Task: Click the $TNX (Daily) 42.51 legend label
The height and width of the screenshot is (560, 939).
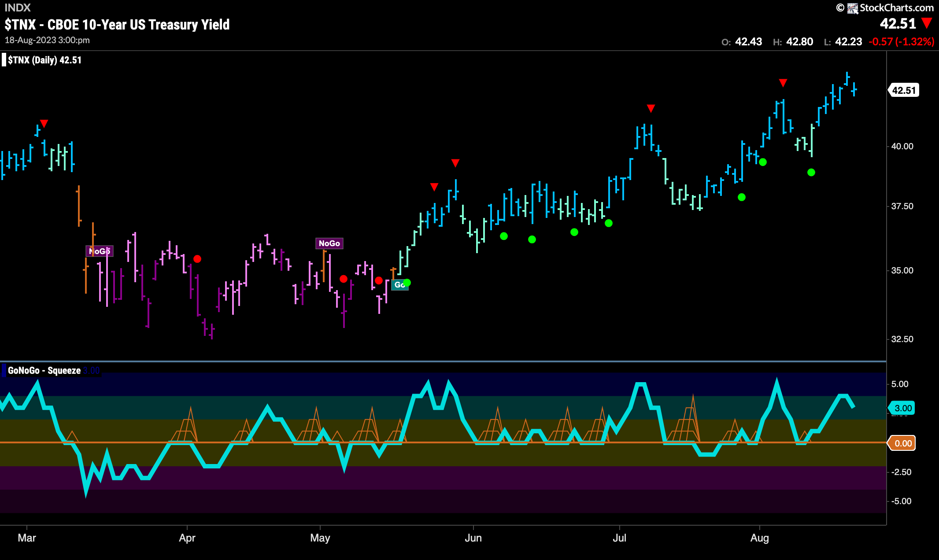Action: pos(44,60)
